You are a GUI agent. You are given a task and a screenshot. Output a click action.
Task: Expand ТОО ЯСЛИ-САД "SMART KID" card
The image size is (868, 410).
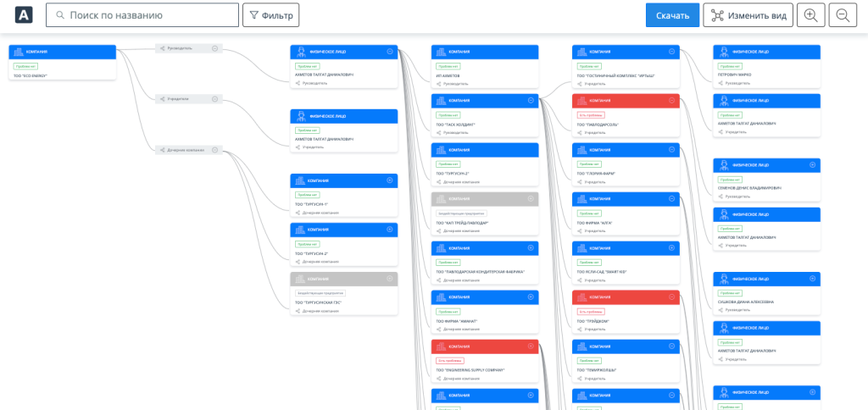671,248
